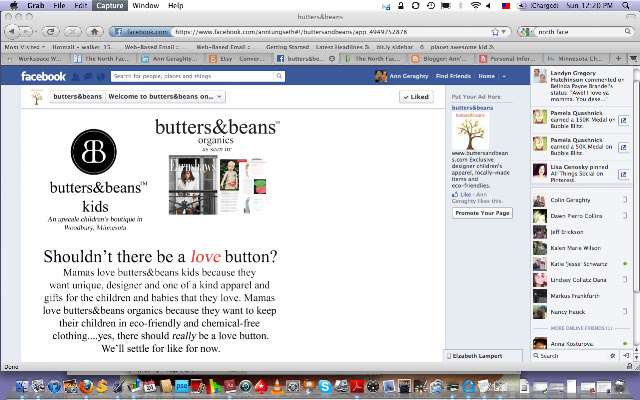This screenshot has height=400, width=640.
Task: Open the Grab application menu
Action: click(x=36, y=5)
